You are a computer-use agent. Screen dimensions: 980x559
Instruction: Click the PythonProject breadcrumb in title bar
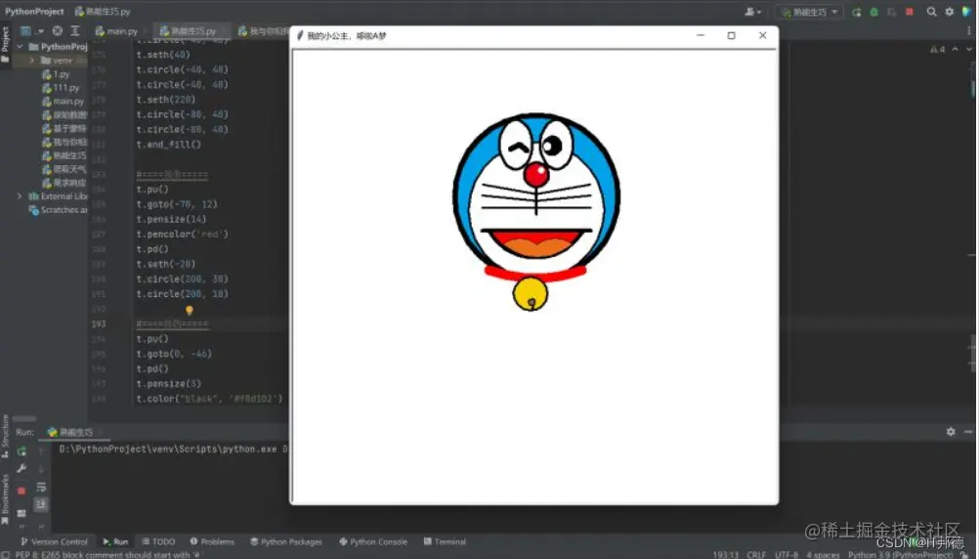pyautogui.click(x=34, y=12)
